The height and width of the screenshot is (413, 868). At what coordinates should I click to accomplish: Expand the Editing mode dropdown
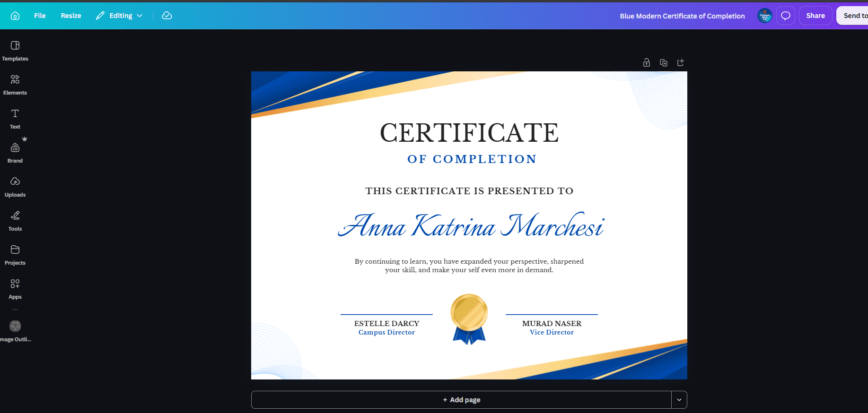[119, 16]
